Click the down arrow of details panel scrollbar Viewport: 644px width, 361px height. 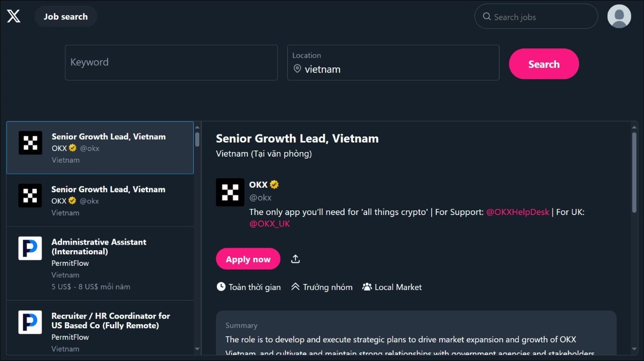point(634,348)
